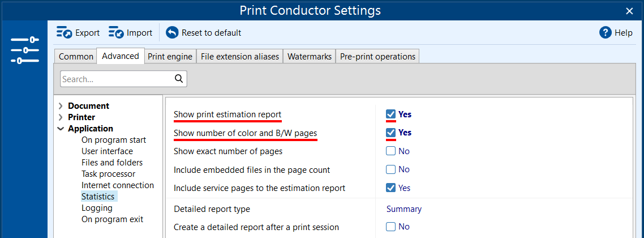Expand the Printer tree node
Viewport: 644px width, 238px height.
61,117
